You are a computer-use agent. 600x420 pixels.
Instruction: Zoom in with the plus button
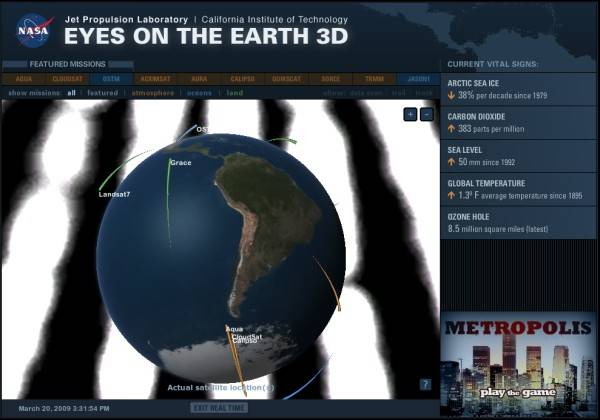tap(410, 114)
